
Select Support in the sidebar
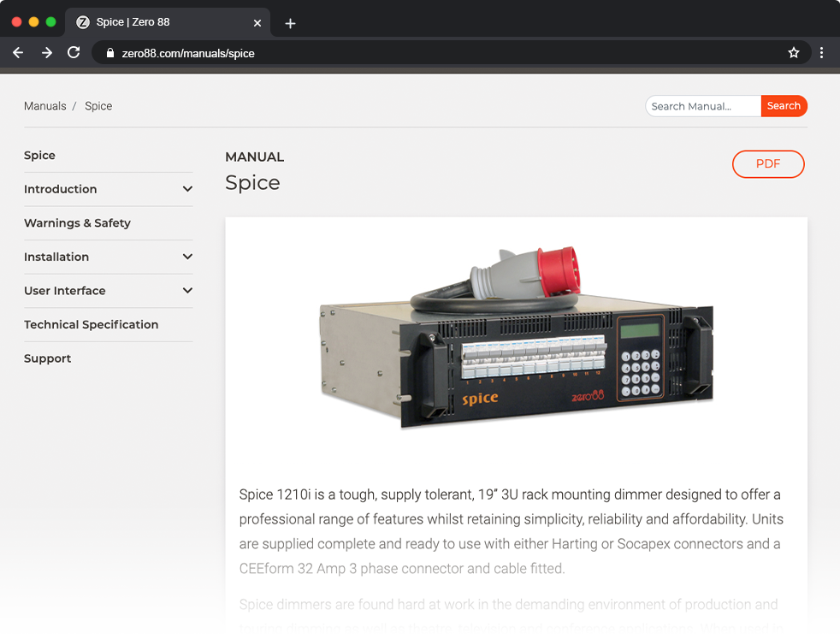48,358
